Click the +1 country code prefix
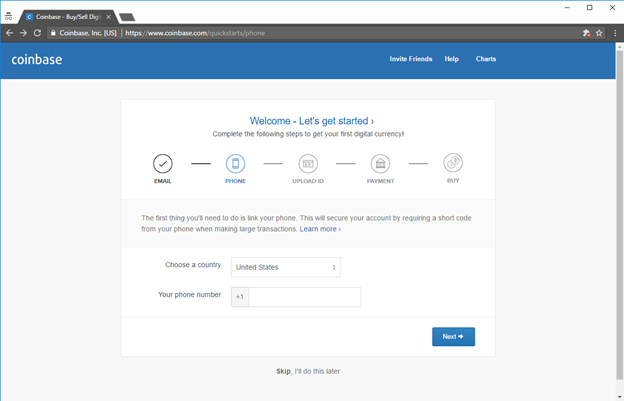The width and height of the screenshot is (624, 401). (x=240, y=297)
